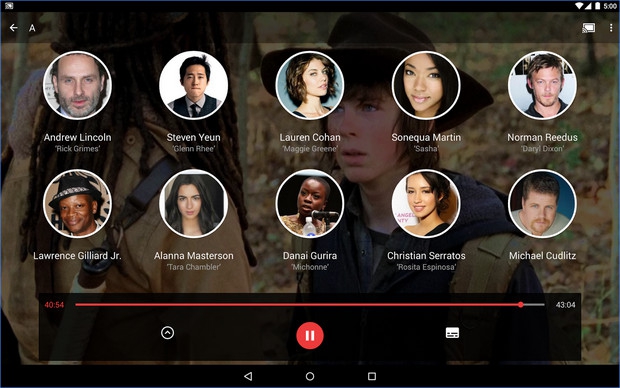
Task: Pause playback with the red button
Action: 310,335
